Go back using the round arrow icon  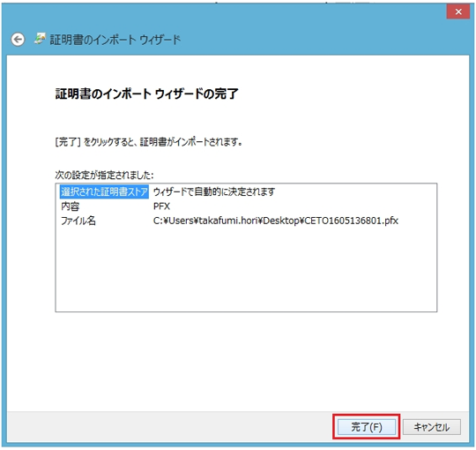[18, 40]
